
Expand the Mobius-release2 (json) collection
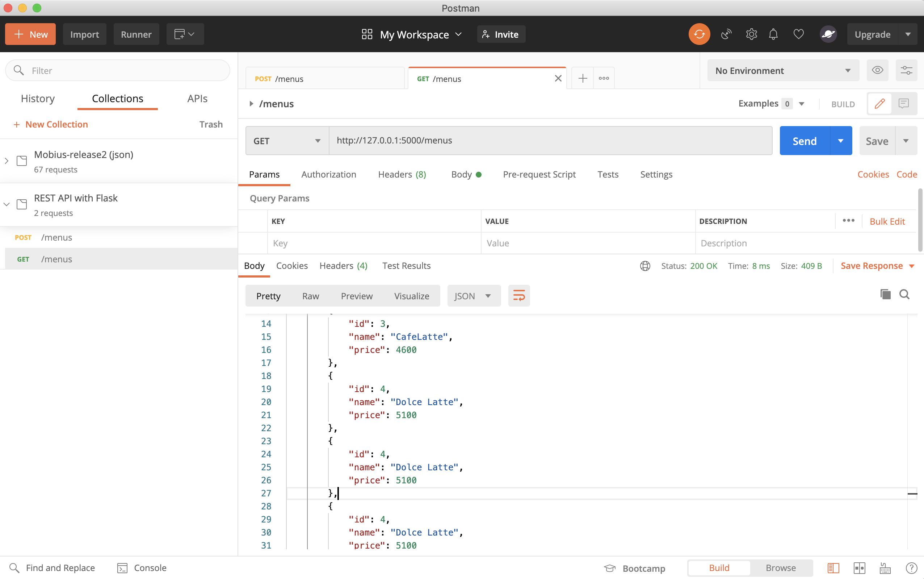click(x=7, y=161)
